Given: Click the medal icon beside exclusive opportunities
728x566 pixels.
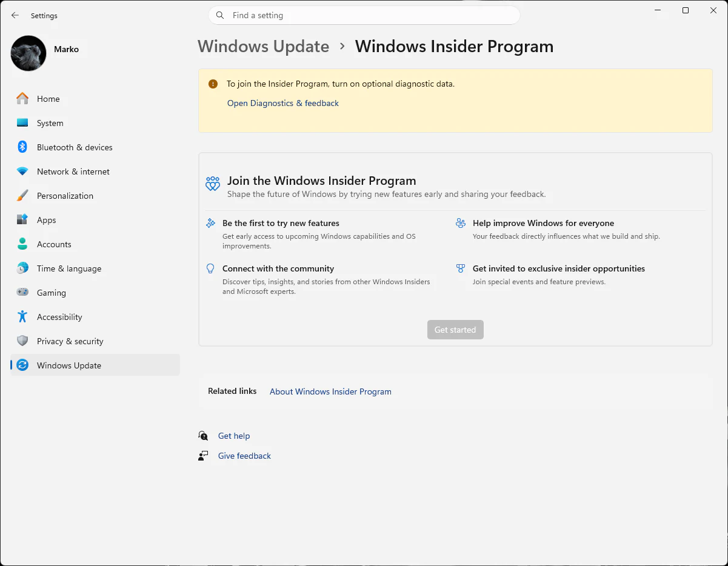Looking at the screenshot, I should [x=461, y=268].
